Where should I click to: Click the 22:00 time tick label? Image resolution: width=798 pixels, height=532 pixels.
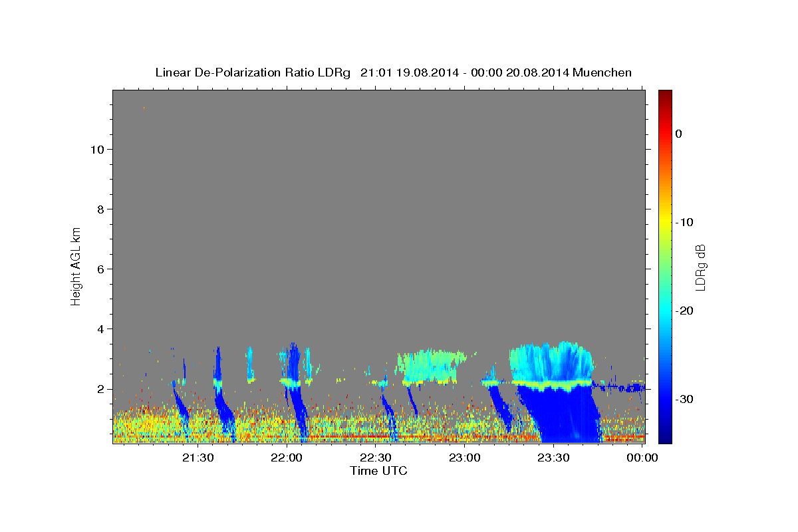click(x=287, y=458)
